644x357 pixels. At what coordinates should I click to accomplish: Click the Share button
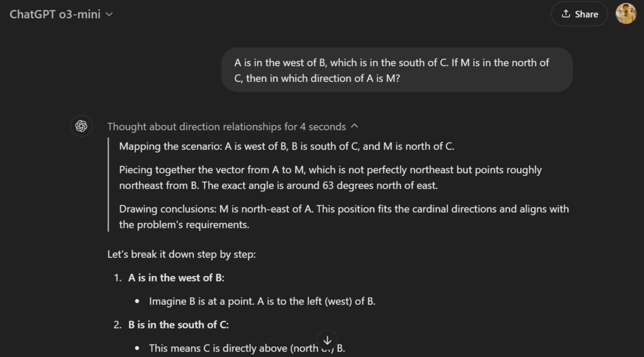(x=579, y=14)
